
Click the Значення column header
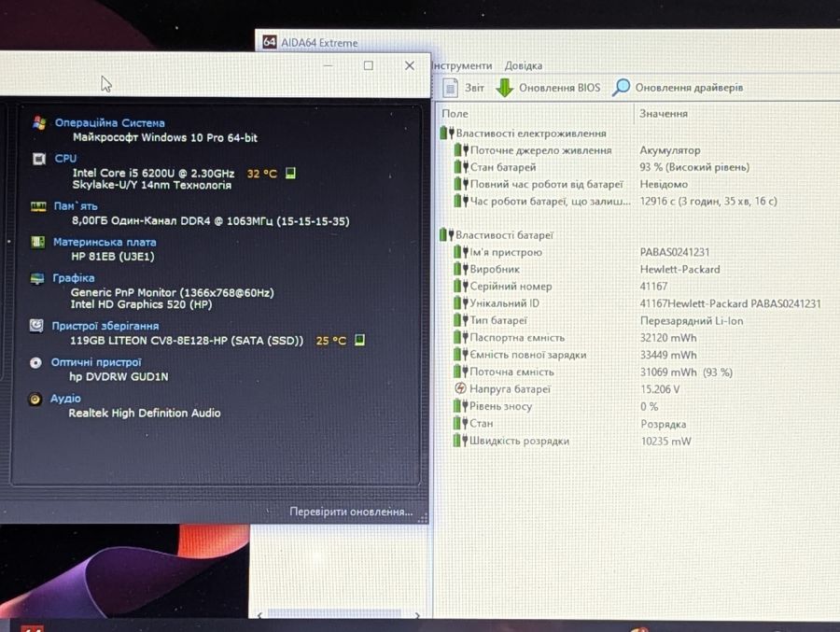(664, 114)
